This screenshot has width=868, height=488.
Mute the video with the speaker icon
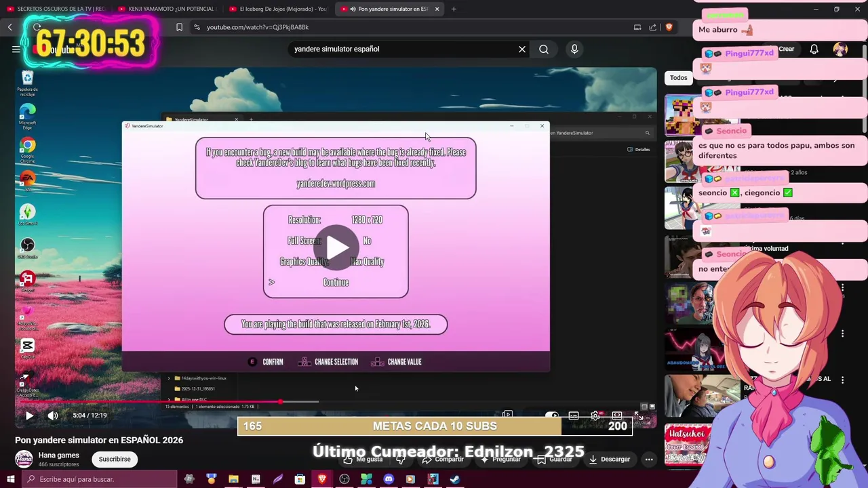click(53, 415)
